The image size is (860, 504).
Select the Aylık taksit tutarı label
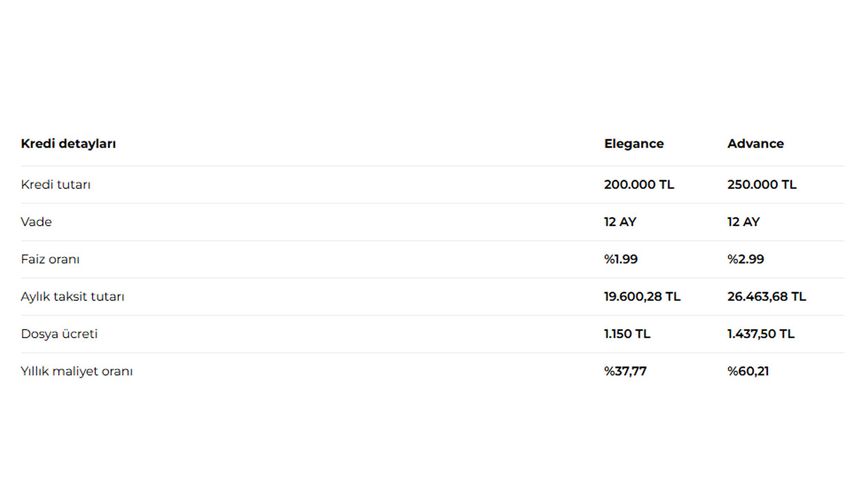tap(72, 297)
